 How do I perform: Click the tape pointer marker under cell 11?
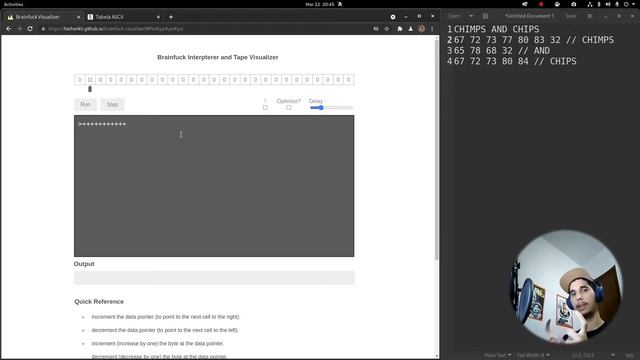(x=90, y=89)
